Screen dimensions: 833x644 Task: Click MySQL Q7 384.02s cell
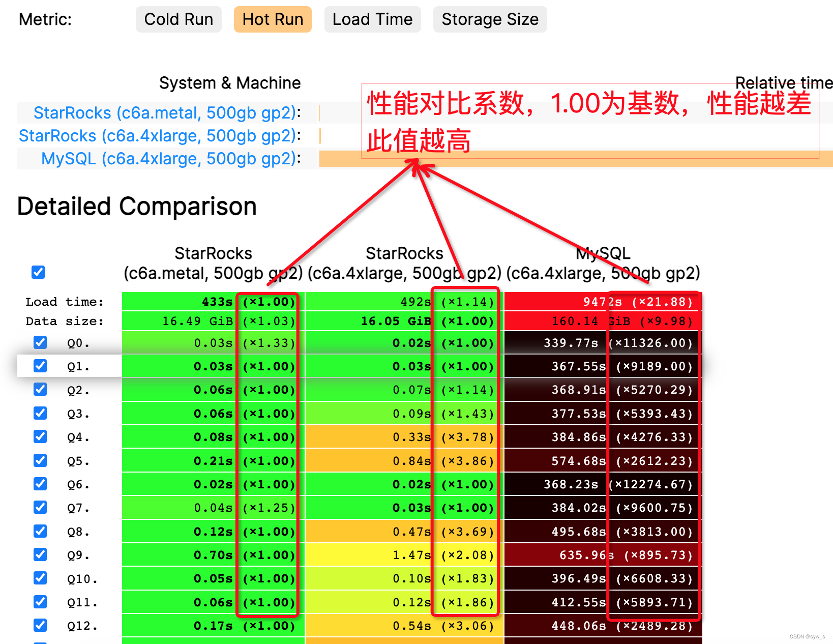click(x=603, y=508)
